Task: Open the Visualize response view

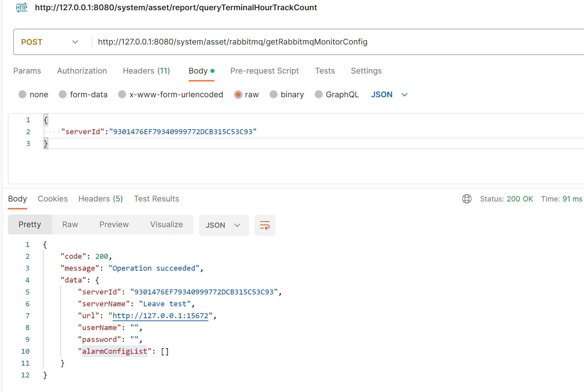Action: (x=166, y=225)
